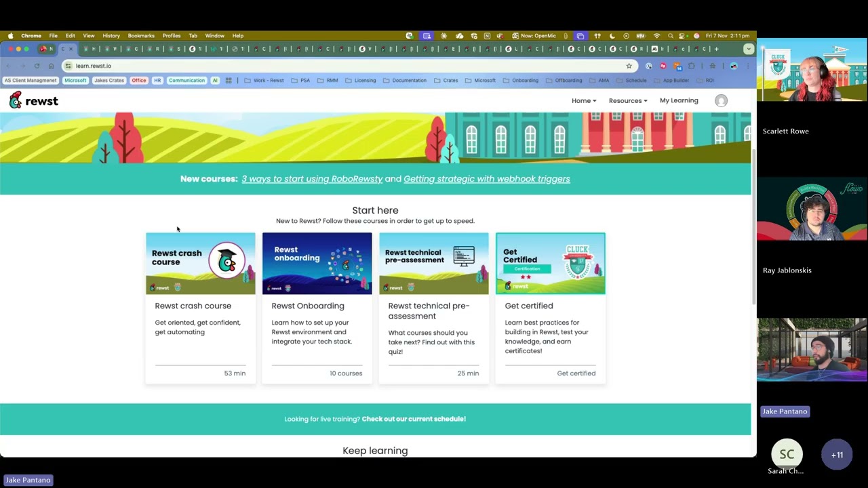Open Chrome extensions puzzle icon

click(x=691, y=66)
